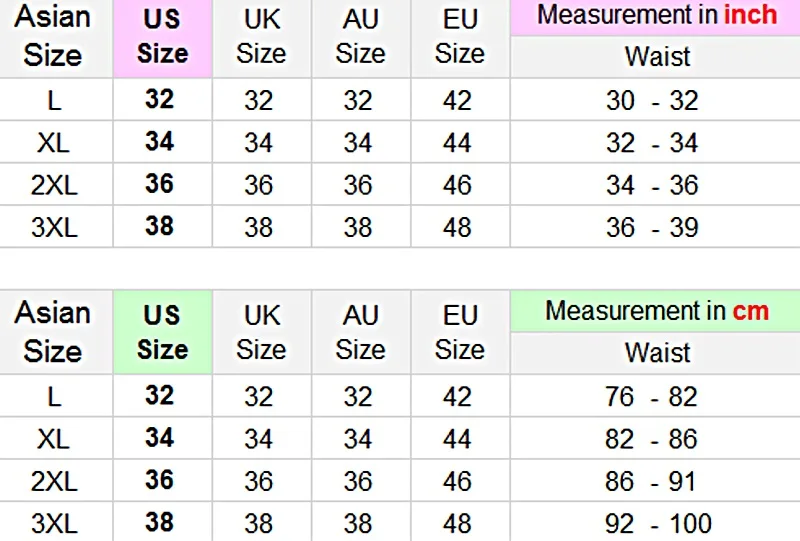Click the waist value 36 - 39
The image size is (800, 541).
coord(652,227)
